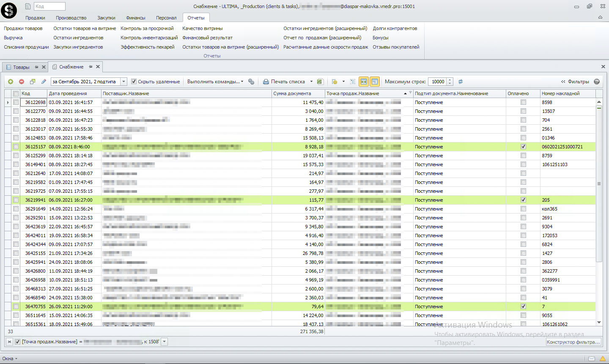Switch to the 'Товары' document tab
This screenshot has height=364, width=609.
[21, 67]
